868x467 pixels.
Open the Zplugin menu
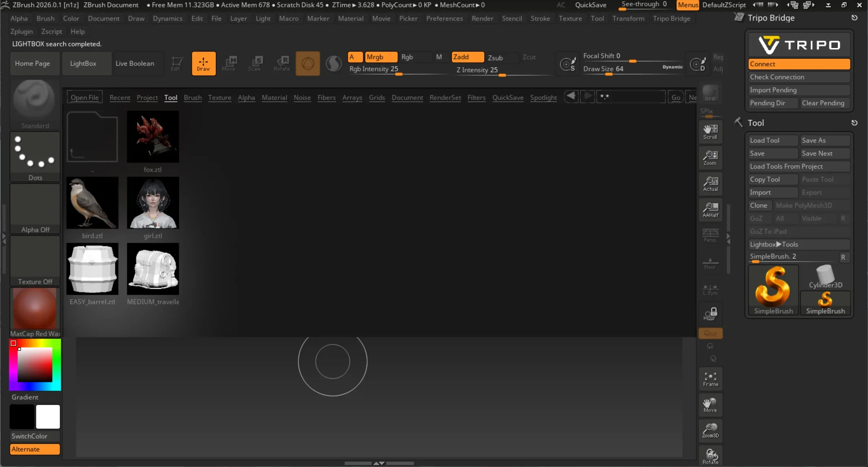pyautogui.click(x=22, y=31)
